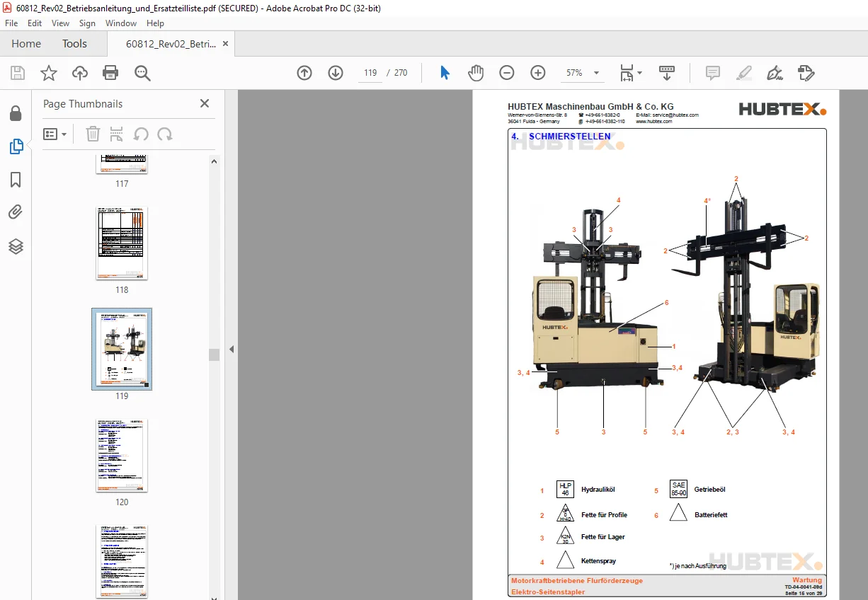The height and width of the screenshot is (600, 868).
Task: Click the Fette für Lager label
Action: coord(603,537)
